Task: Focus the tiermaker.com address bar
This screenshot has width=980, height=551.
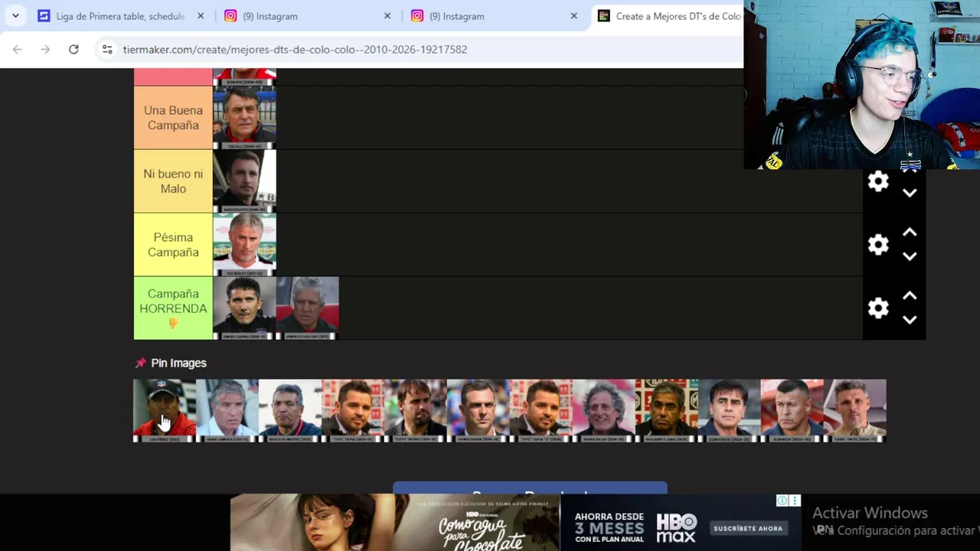Action: [295, 50]
